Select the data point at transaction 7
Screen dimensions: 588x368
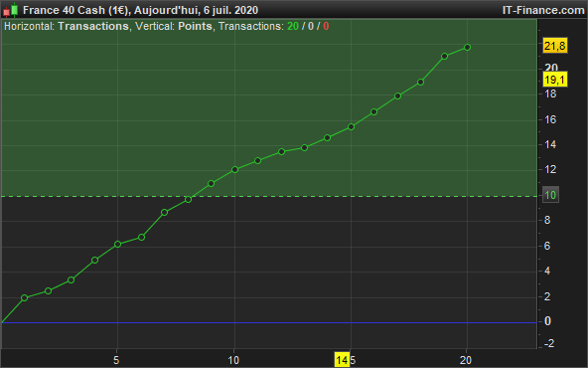coord(164,212)
